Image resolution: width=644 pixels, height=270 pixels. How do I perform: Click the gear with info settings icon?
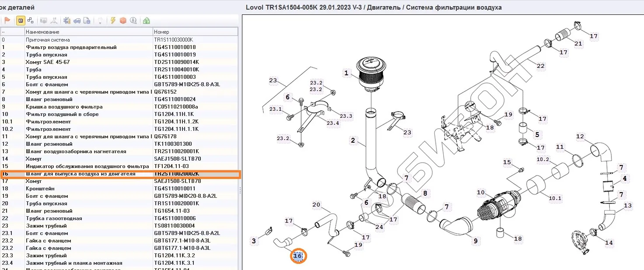pyautogui.click(x=67, y=21)
